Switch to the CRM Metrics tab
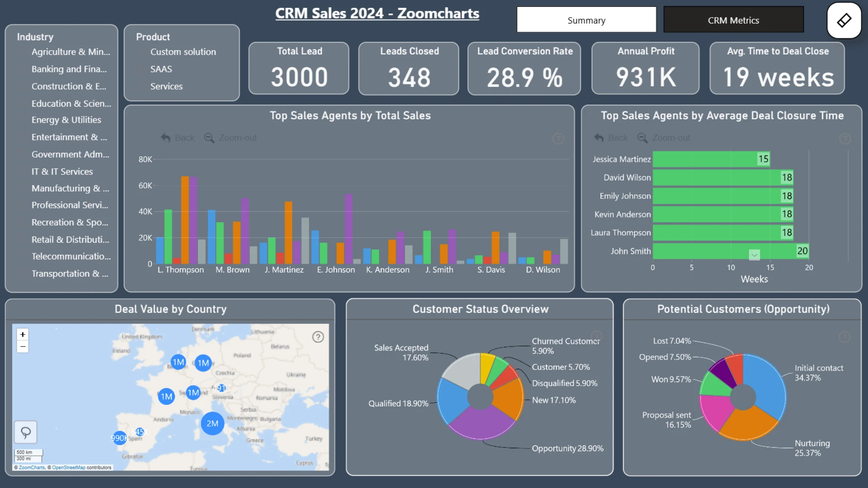868x488 pixels. pos(733,20)
